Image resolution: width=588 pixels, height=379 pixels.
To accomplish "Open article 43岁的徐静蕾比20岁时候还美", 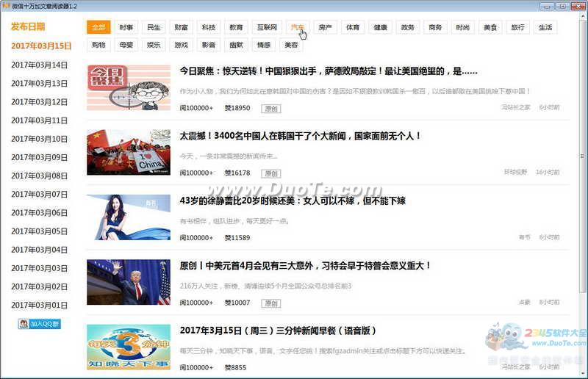I will click(293, 201).
